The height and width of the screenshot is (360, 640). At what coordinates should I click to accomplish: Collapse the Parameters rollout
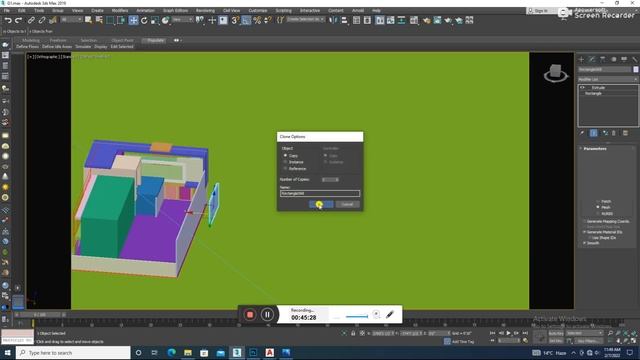pyautogui.click(x=595, y=149)
